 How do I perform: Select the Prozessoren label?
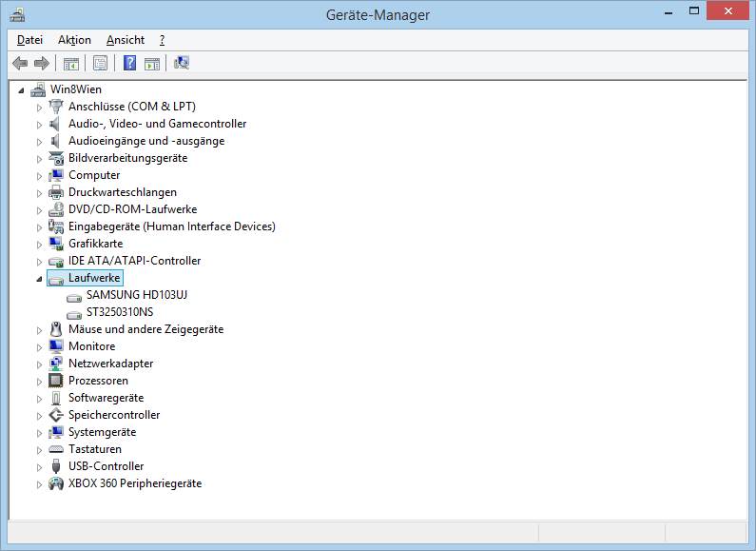pos(98,381)
